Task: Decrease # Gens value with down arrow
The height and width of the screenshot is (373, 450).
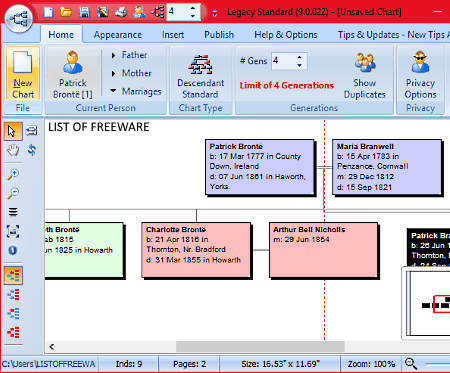Action: click(300, 65)
